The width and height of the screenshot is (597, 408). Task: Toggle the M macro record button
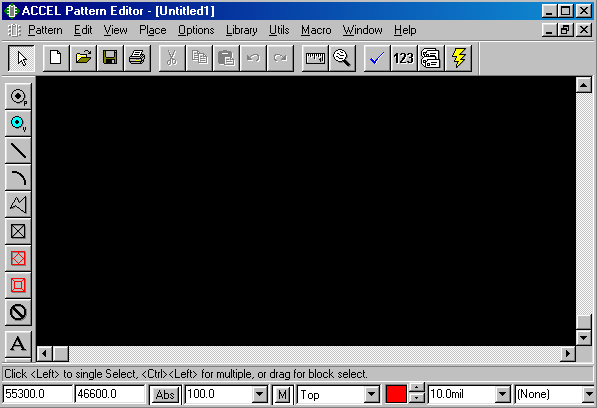click(282, 394)
